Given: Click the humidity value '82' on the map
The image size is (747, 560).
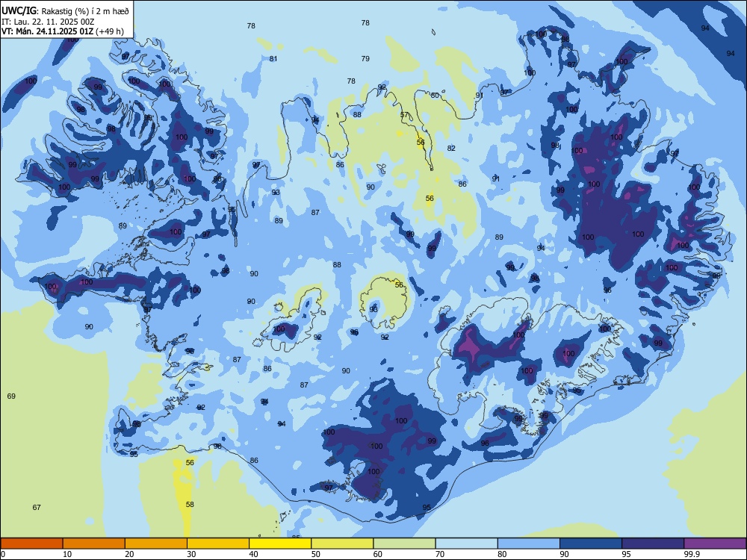Looking at the screenshot, I should [451, 149].
